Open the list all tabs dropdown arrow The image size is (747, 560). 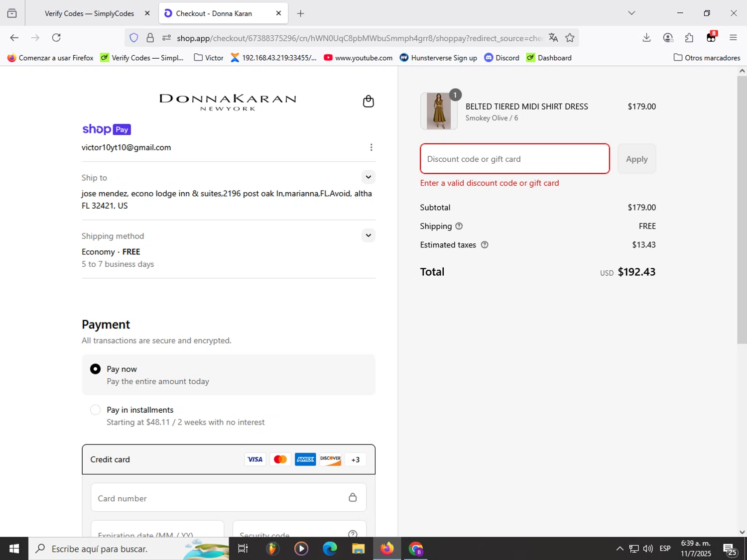631,13
